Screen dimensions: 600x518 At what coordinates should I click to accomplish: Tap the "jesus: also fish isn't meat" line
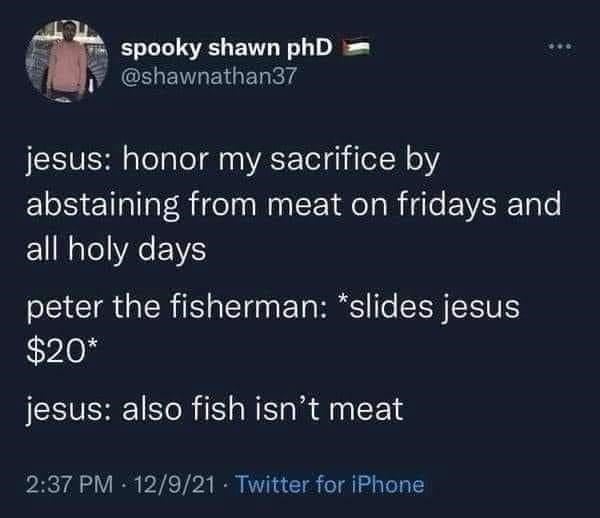tap(214, 410)
